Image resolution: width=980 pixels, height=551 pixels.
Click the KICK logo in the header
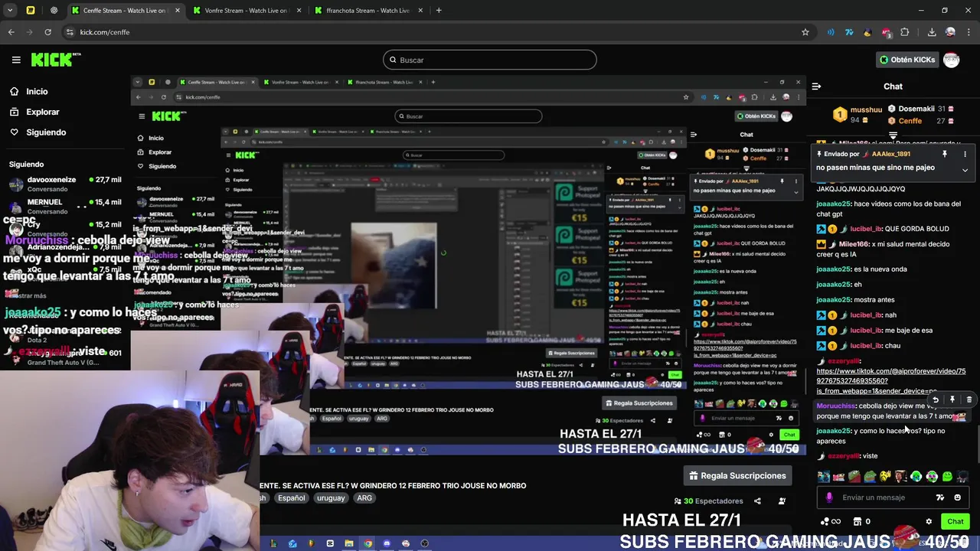56,60
